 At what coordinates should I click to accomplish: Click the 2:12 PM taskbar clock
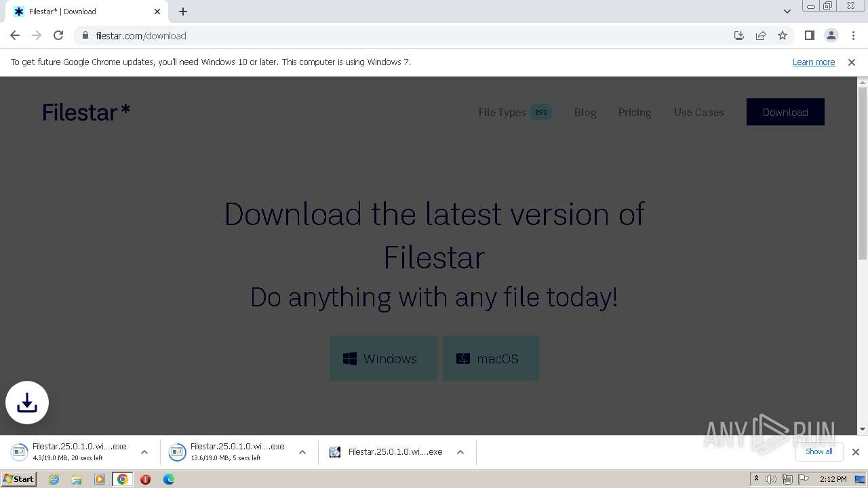point(833,479)
